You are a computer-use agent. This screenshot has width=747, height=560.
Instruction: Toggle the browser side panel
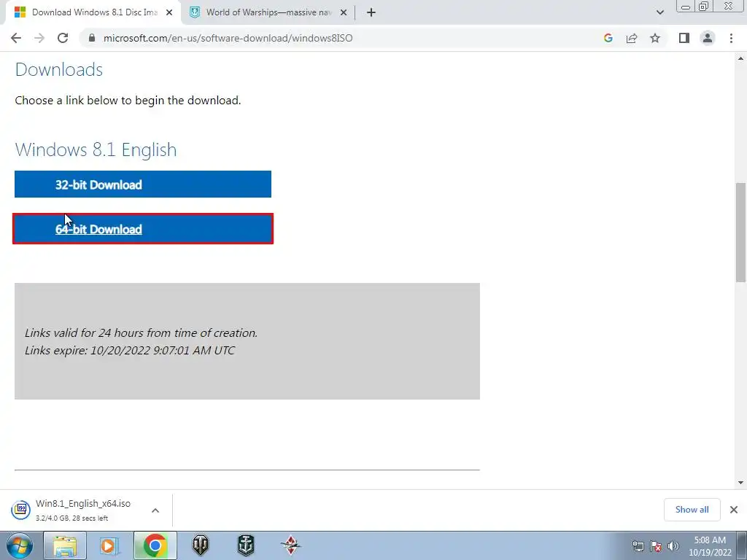pos(684,38)
